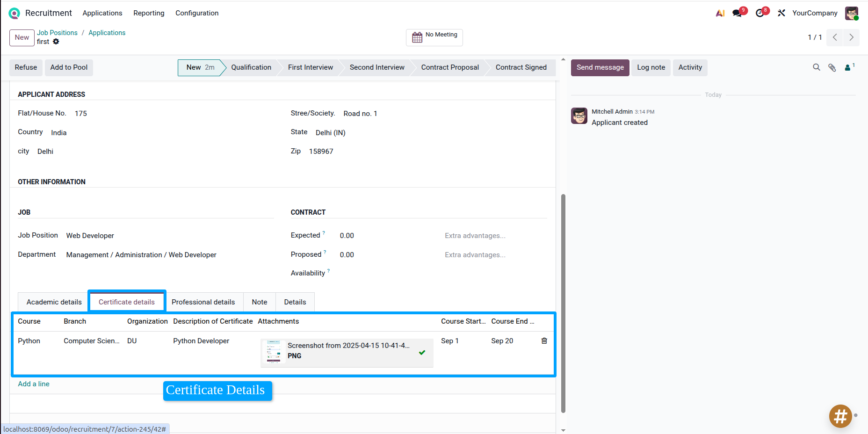Click the New record button
The width and height of the screenshot is (868, 434).
tap(22, 37)
